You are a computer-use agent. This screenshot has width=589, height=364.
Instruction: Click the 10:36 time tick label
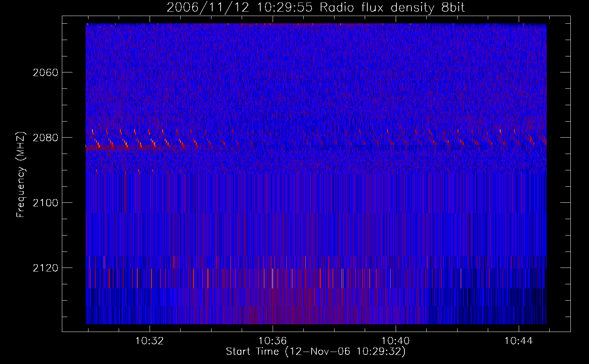pos(273,341)
